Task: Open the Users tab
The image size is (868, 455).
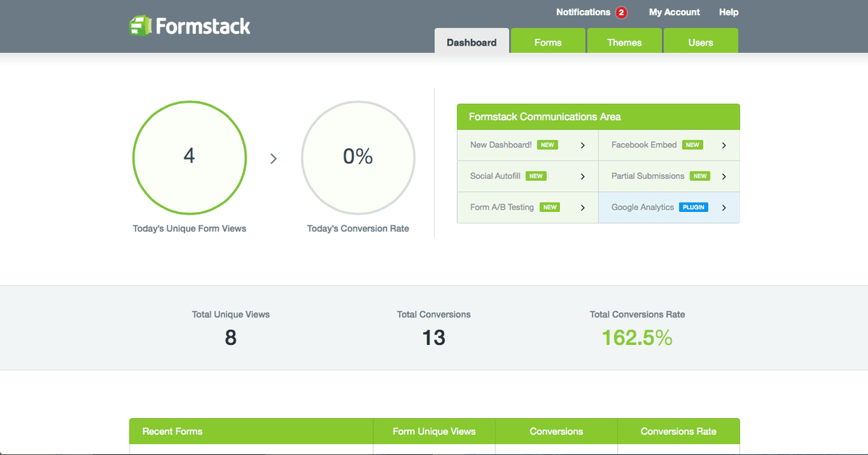Action: pyautogui.click(x=700, y=41)
